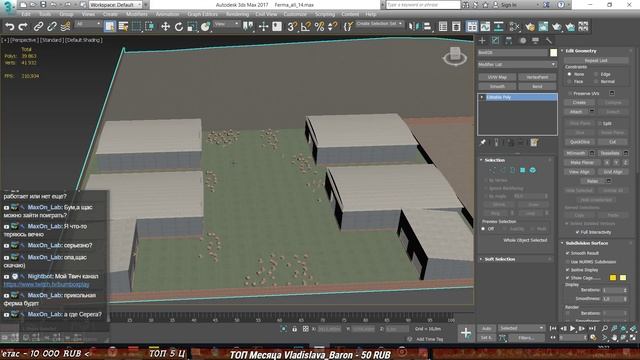The image size is (640, 360).
Task: Toggle the Show Cage checkbox
Action: (x=567, y=278)
